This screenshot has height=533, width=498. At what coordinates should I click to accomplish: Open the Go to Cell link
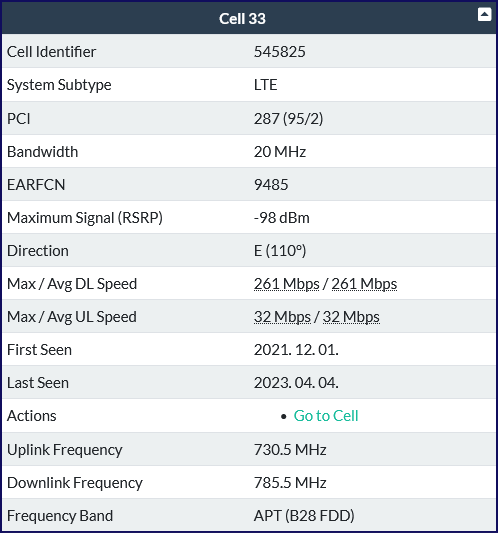[x=326, y=416]
